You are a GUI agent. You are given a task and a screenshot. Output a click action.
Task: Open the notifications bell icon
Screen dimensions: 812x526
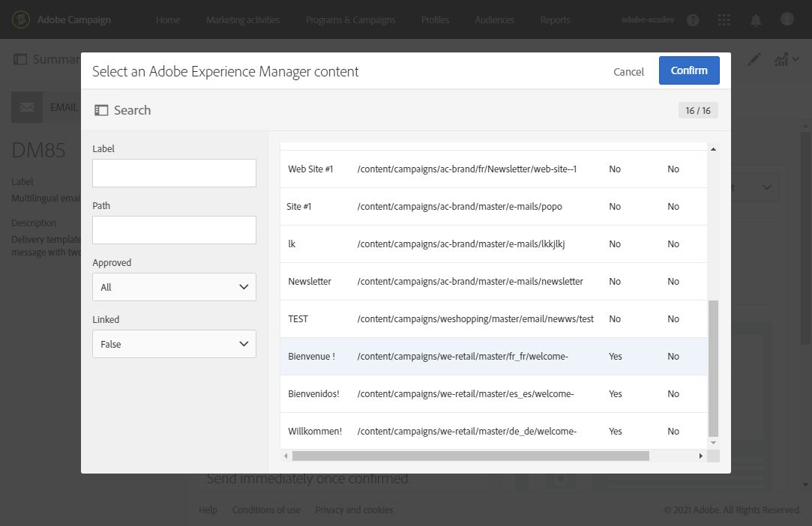tap(757, 20)
